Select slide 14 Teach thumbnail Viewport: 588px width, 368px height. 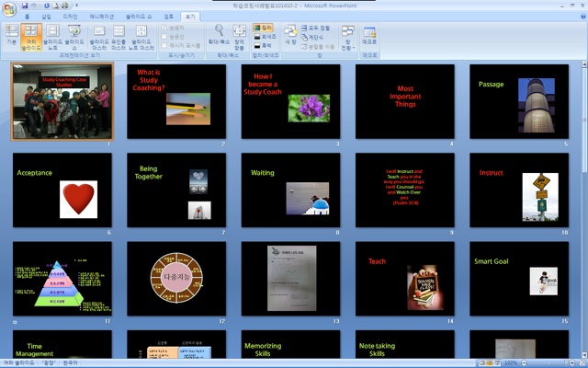[x=405, y=279]
